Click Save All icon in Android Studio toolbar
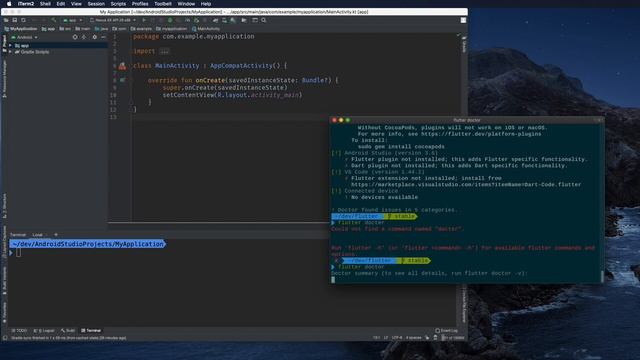The image size is (640, 360). click(x=15, y=20)
